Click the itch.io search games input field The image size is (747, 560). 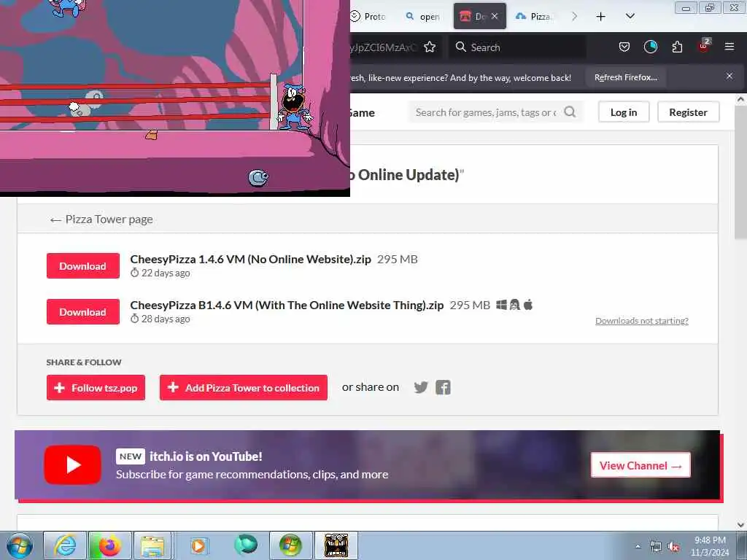tap(485, 112)
